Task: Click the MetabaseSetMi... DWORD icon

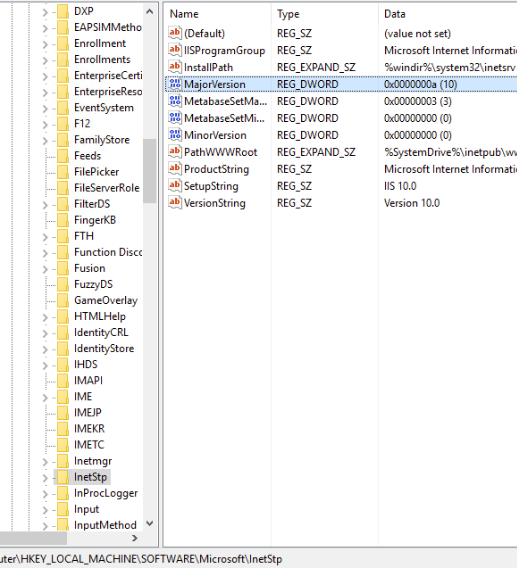Action: pos(175,118)
